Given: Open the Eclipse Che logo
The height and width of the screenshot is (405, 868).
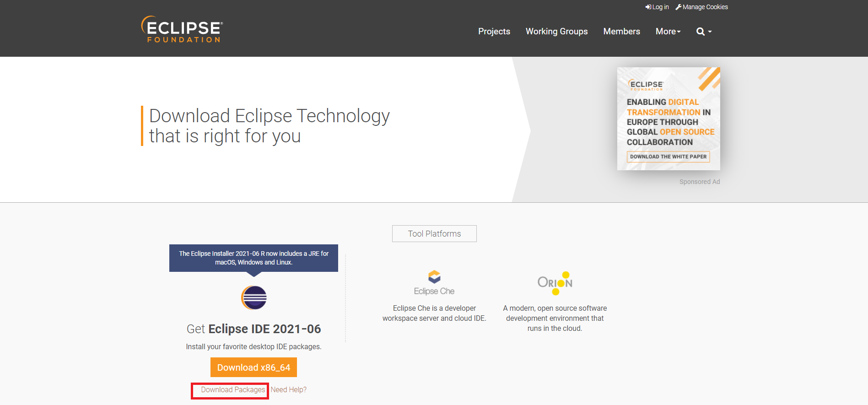Looking at the screenshot, I should [434, 283].
